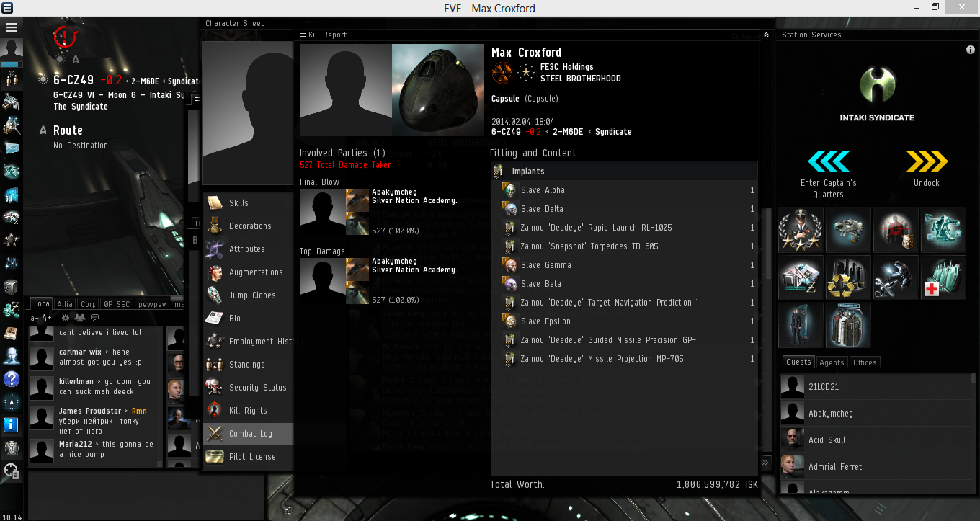Show Kill Rights section
This screenshot has width=980, height=521.
pyautogui.click(x=248, y=411)
